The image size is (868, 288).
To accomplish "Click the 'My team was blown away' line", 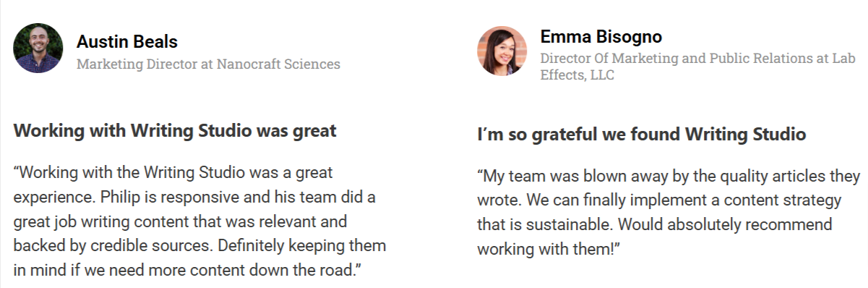I will tap(669, 177).
